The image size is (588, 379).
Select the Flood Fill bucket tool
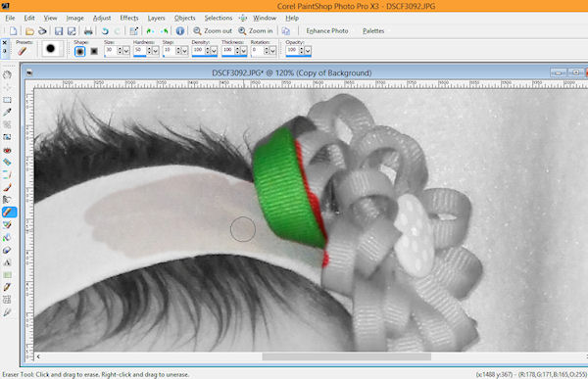point(7,237)
